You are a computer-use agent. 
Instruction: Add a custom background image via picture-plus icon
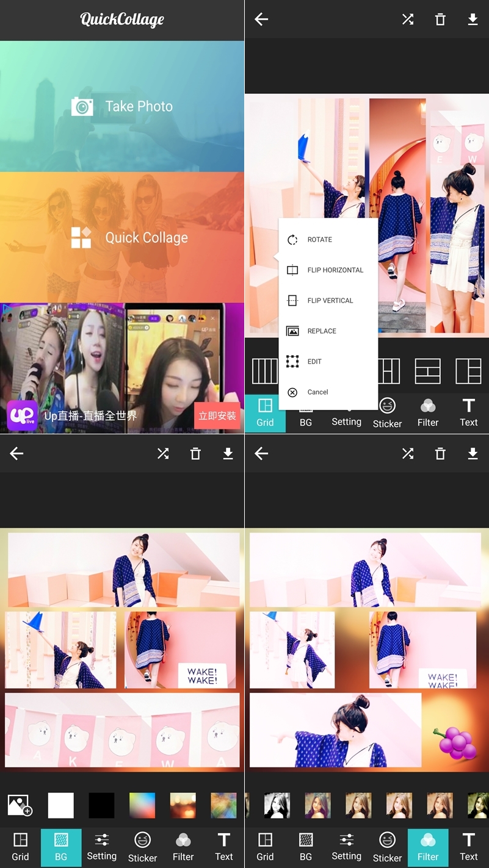pyautogui.click(x=20, y=805)
